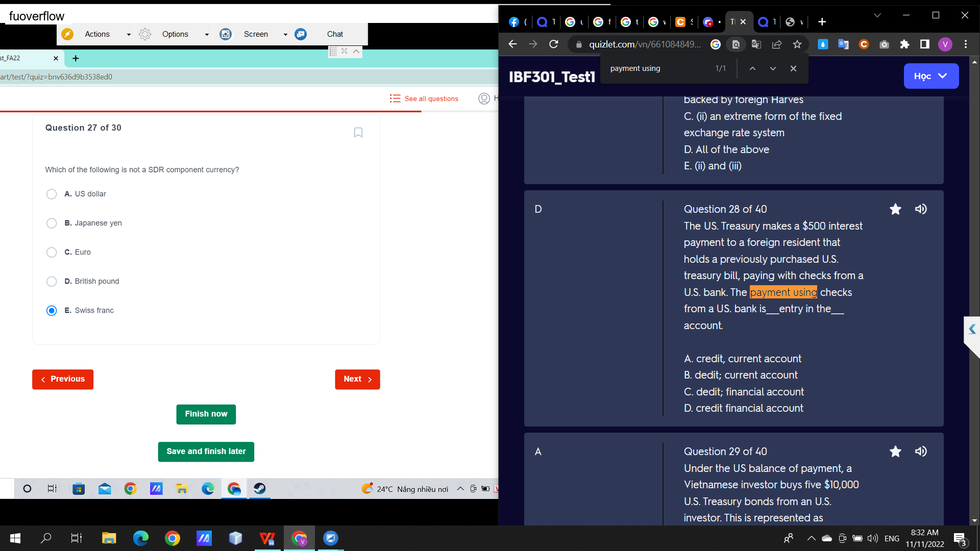
Task: Toggle Chrome side panel icon
Action: [x=924, y=44]
